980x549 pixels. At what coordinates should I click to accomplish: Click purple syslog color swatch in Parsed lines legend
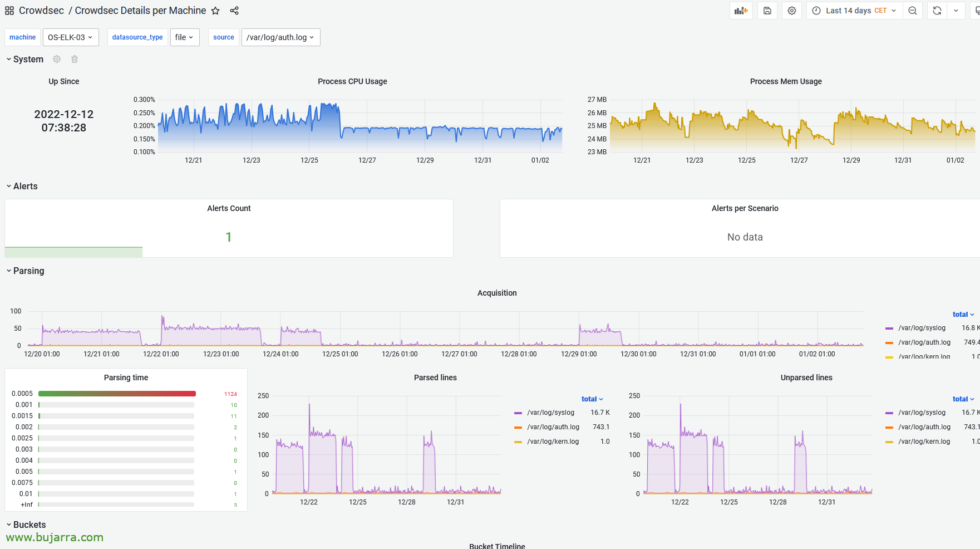(x=518, y=413)
